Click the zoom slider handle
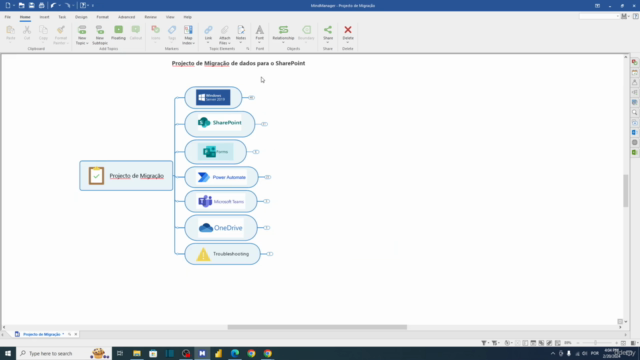640x360 pixels. coord(596,343)
